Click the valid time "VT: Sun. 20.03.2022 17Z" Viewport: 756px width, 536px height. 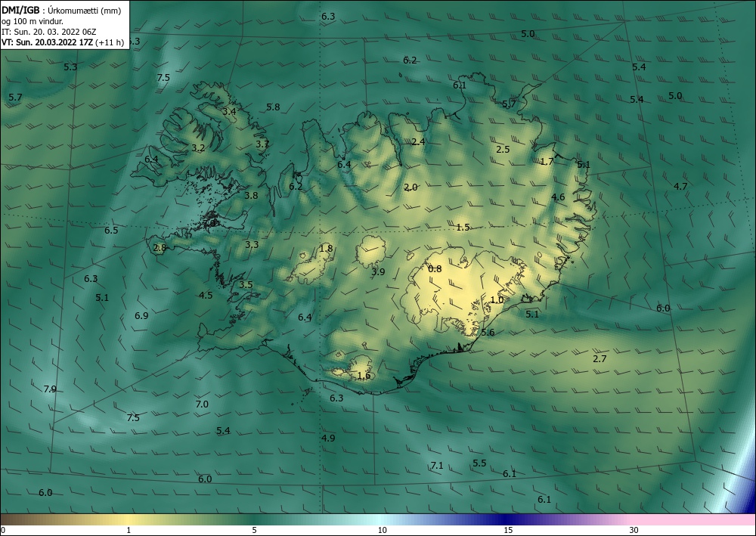point(48,42)
